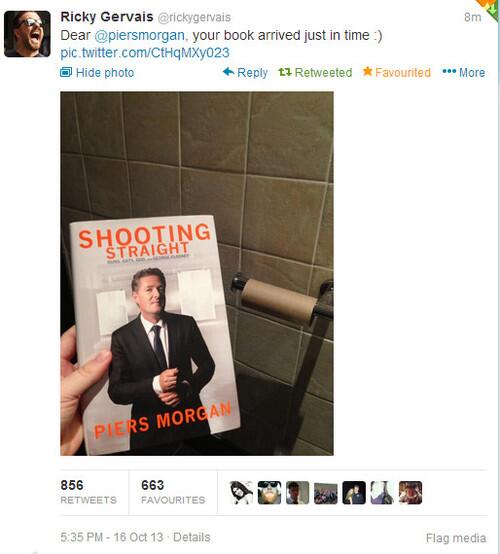Click the Reply arrow icon
This screenshot has height=554, width=500.
coord(229,72)
